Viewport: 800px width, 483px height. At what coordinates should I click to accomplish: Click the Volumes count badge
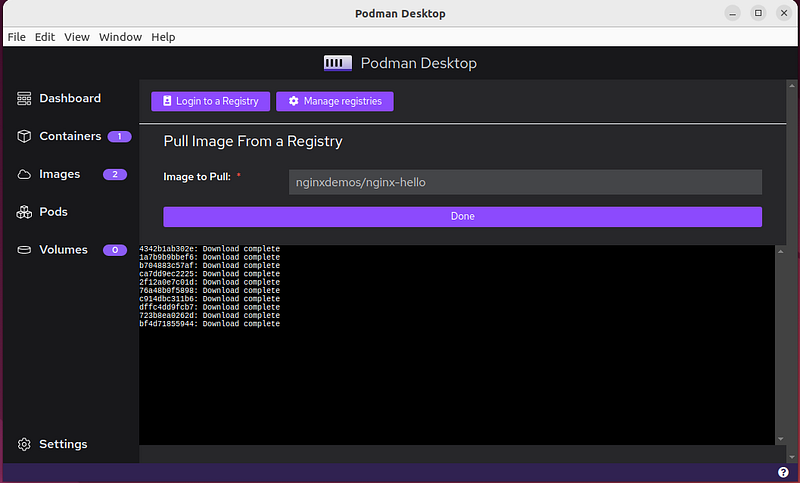(115, 250)
